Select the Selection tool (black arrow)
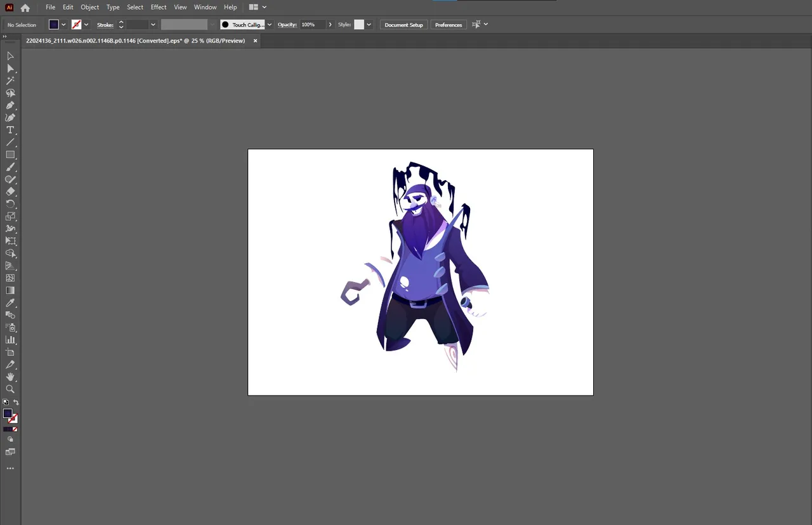Image resolution: width=812 pixels, height=525 pixels. click(x=10, y=56)
